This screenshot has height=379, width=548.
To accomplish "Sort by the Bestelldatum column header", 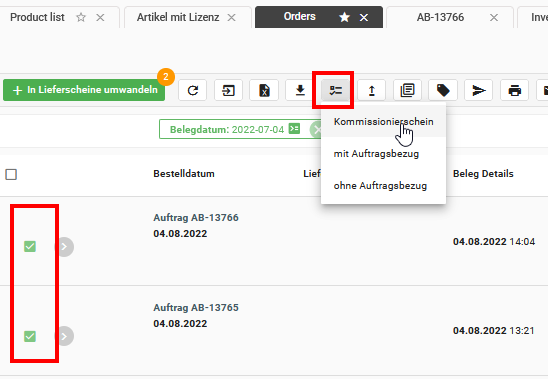I will pos(184,173).
